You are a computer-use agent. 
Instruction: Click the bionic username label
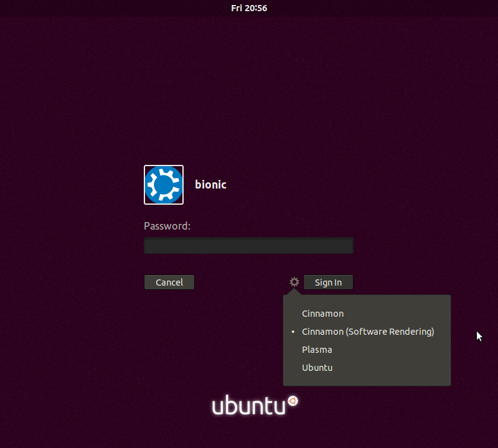pos(210,185)
